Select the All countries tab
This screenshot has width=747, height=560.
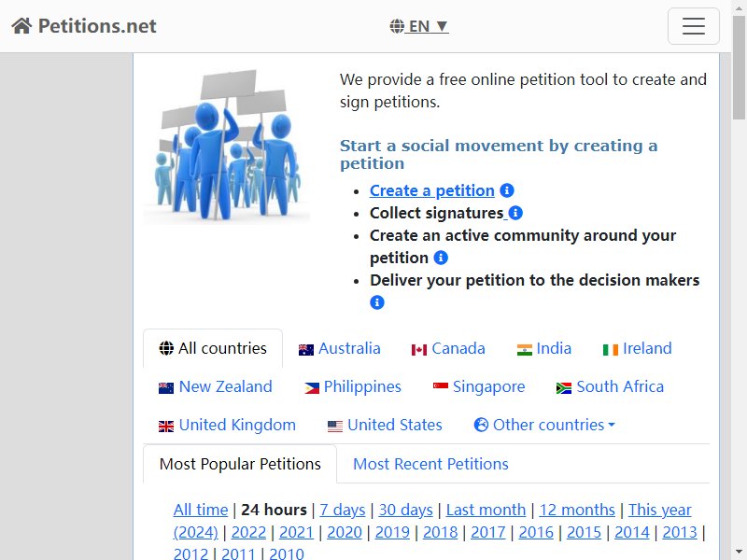click(213, 348)
